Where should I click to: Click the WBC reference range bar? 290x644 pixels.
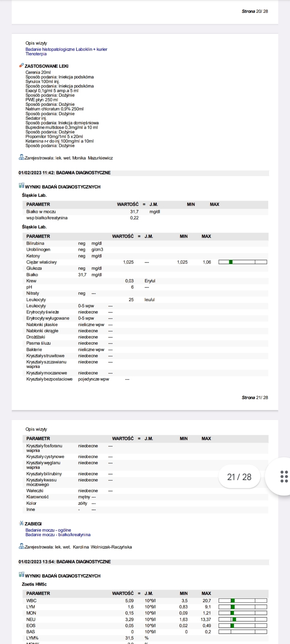point(243,601)
